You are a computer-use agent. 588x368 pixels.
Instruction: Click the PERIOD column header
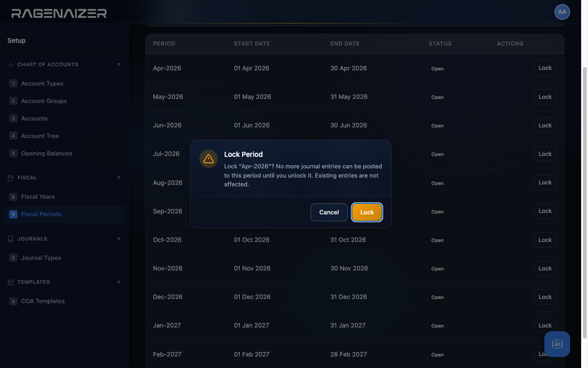164,44
